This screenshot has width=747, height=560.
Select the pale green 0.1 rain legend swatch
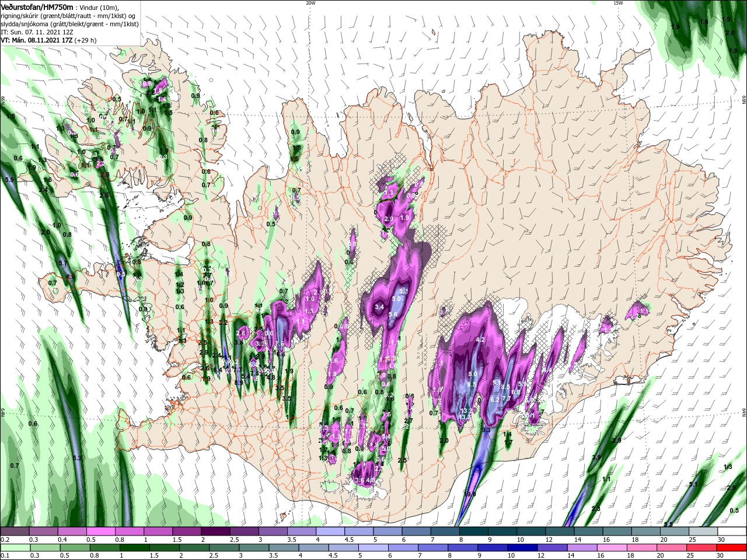pyautogui.click(x=15, y=548)
